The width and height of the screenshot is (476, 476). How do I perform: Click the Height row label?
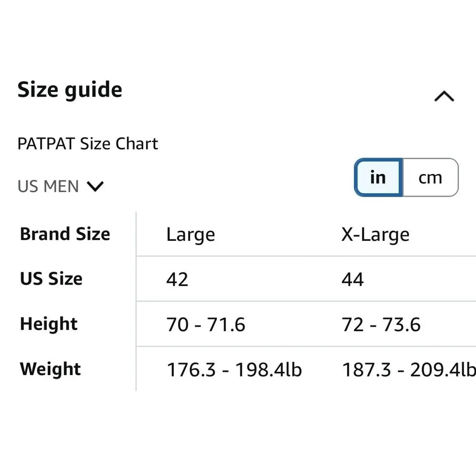click(x=49, y=324)
